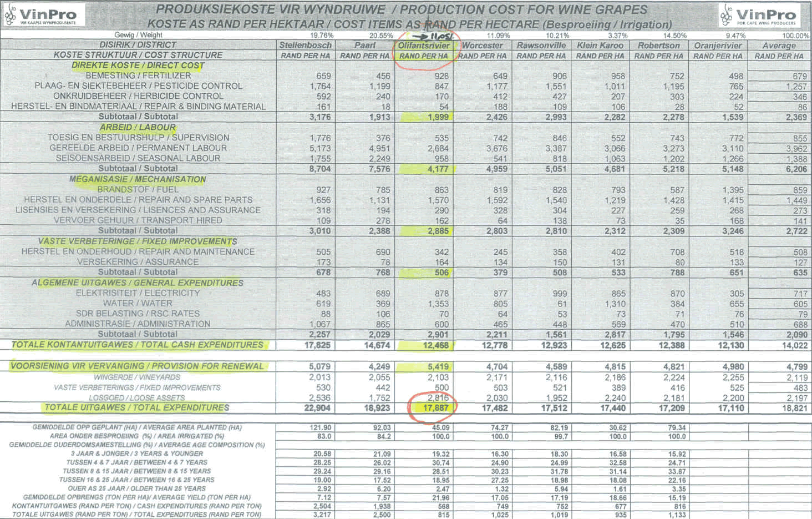This screenshot has height=519, width=812.
Task: Click the red-circled Olifantsrivier column header
Action: 424,46
